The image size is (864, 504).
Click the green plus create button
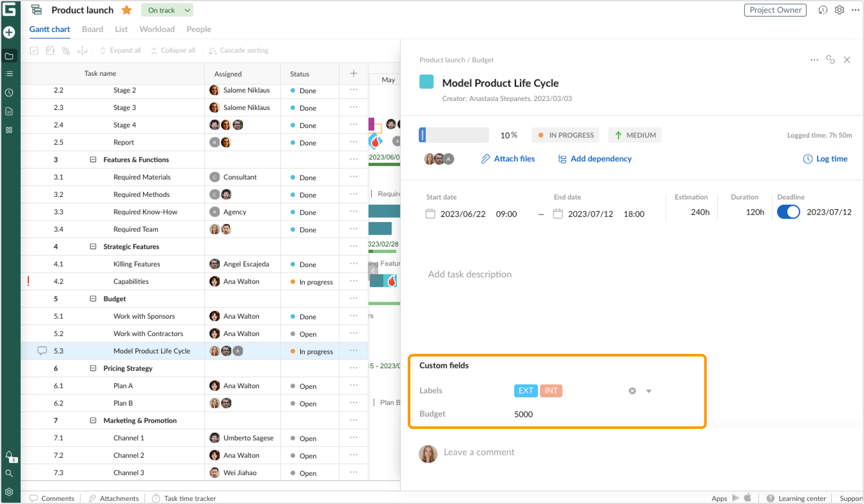(9, 33)
